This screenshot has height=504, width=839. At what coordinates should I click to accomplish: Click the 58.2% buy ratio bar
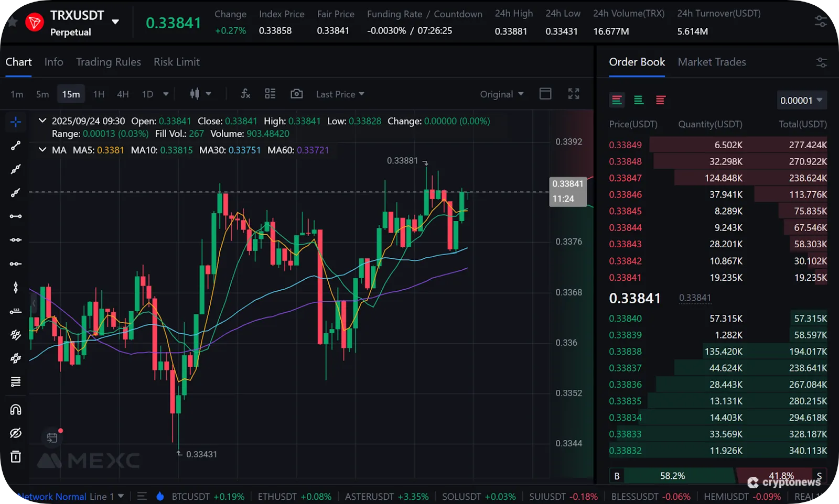point(672,476)
